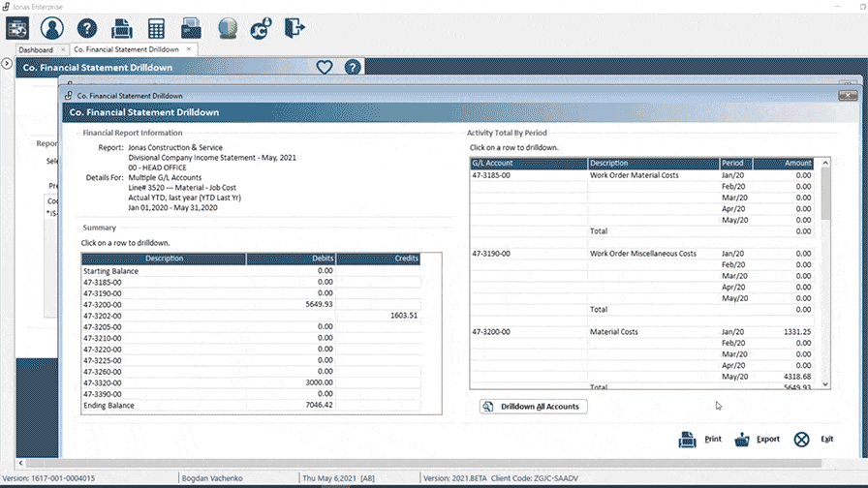Click the Credits column header
868x488 pixels.
point(378,259)
